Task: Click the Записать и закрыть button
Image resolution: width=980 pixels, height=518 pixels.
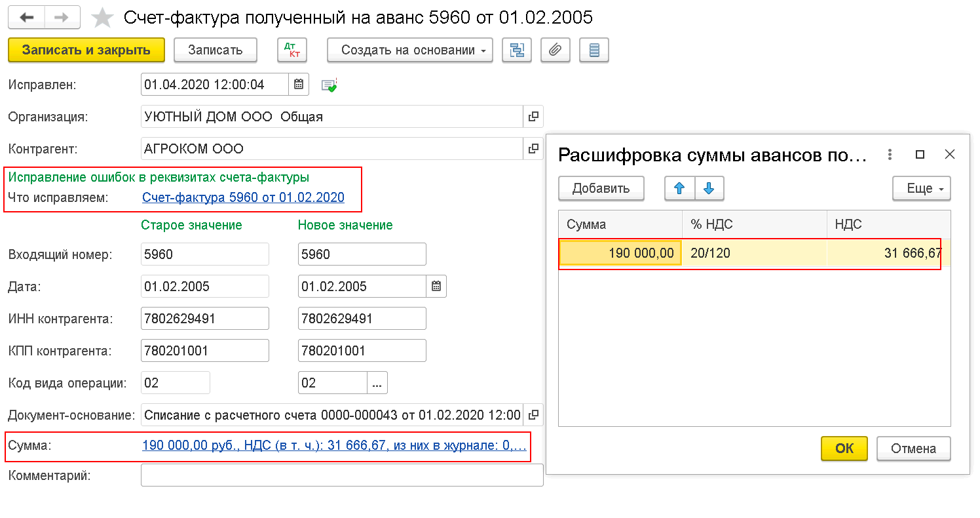Action: (x=86, y=50)
